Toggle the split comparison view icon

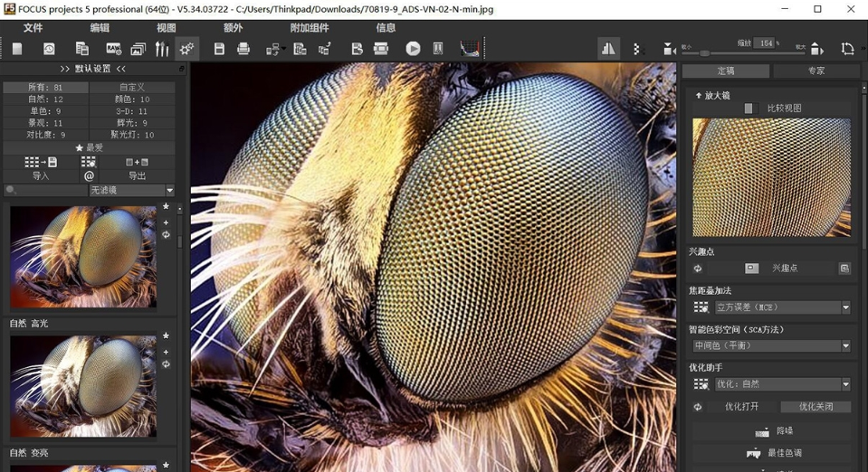608,49
